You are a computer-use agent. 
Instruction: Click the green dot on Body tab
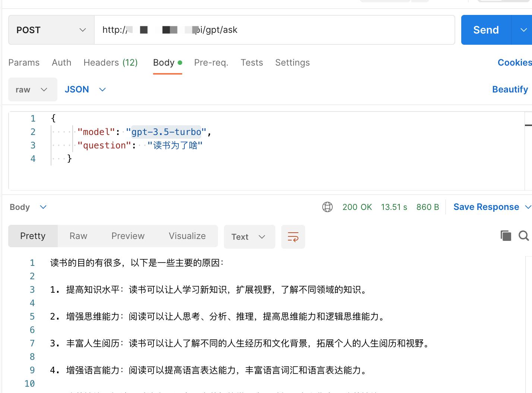tap(180, 63)
